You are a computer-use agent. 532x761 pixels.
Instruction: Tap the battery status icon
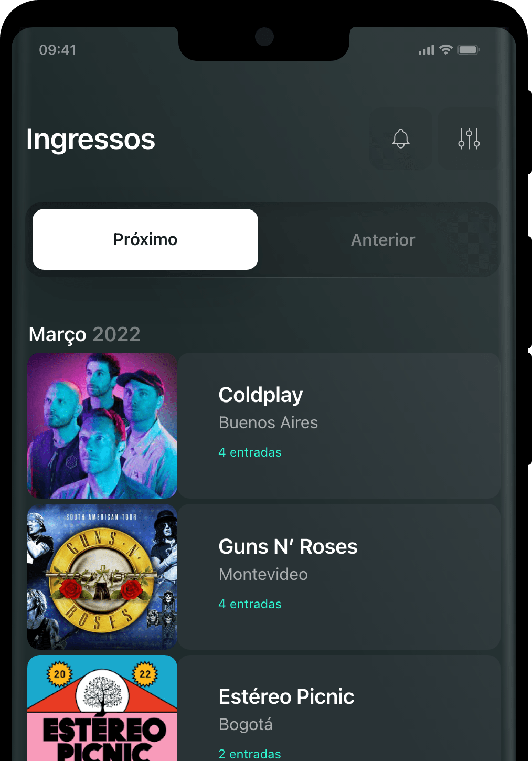[469, 50]
